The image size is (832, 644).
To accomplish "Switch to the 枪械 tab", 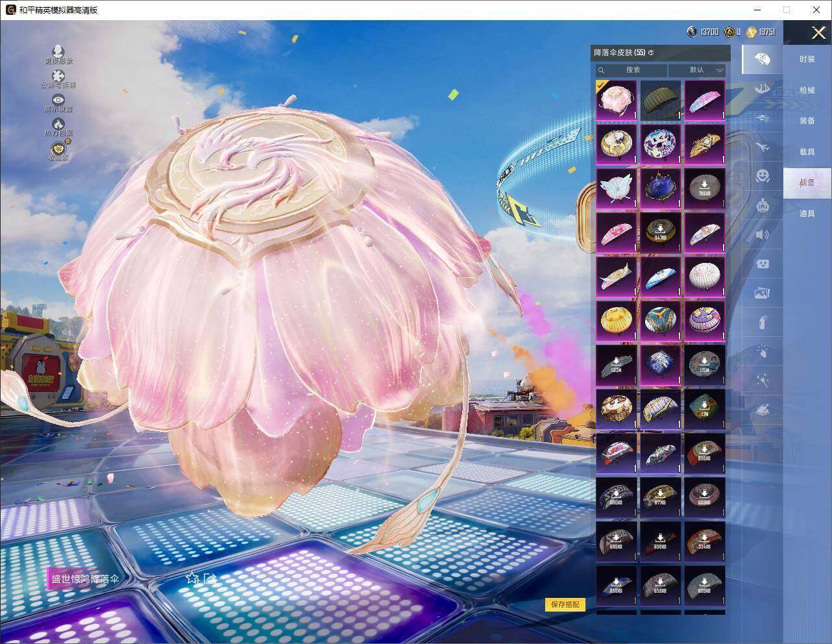I will click(807, 90).
